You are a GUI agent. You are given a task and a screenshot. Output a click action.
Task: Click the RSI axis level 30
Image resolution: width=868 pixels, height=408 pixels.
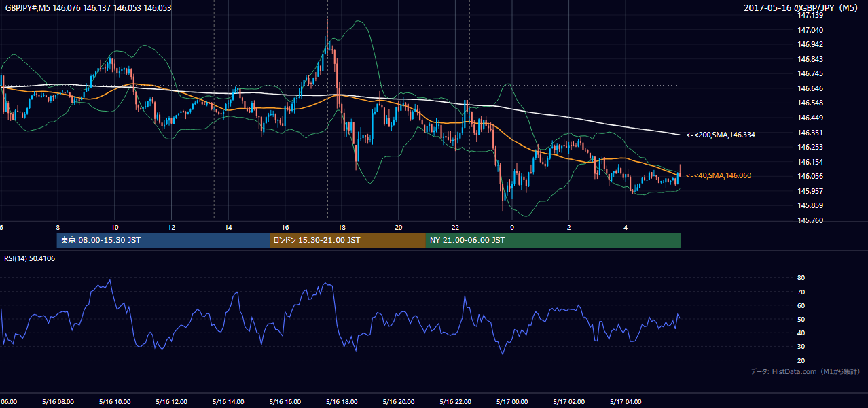pos(801,347)
